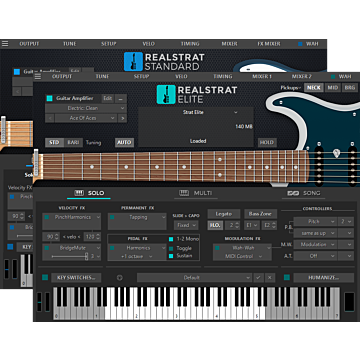This screenshot has width=360, height=360.
Task: Open the TUNE tab in Elite window
Action: click(x=102, y=77)
